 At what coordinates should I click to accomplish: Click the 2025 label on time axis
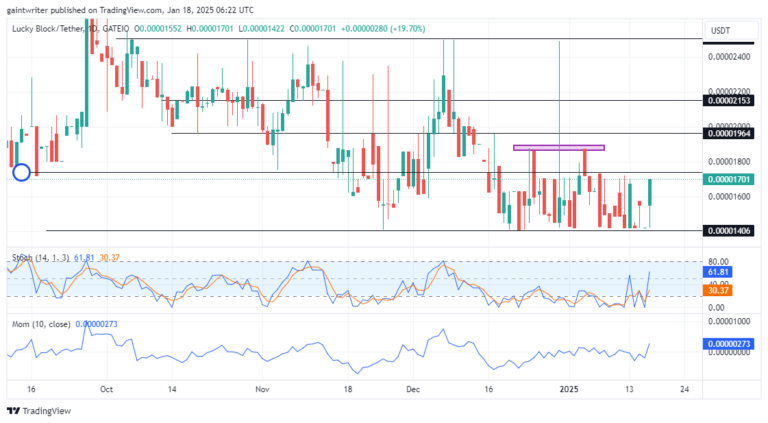(x=569, y=389)
